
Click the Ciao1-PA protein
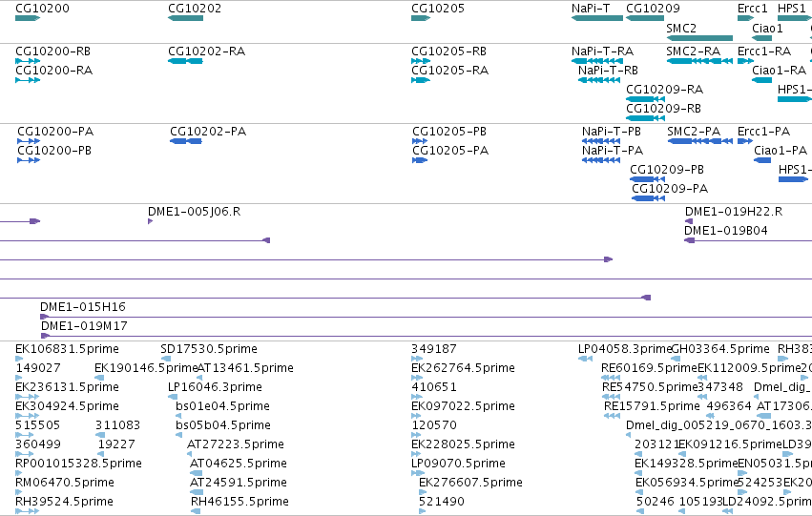[762, 160]
